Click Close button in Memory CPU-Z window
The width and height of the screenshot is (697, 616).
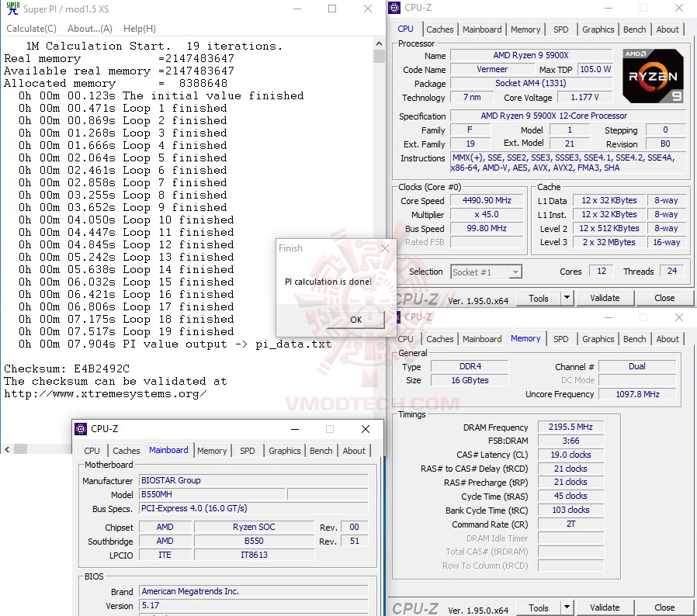pyautogui.click(x=664, y=607)
